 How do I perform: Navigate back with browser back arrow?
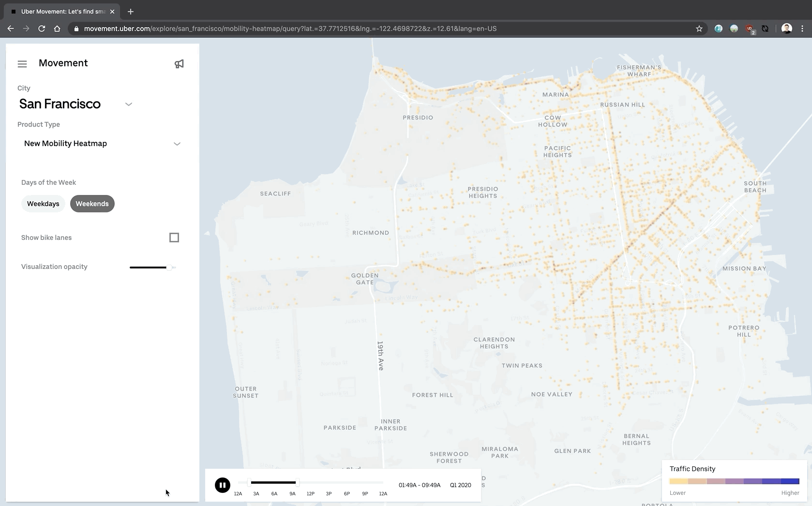(11, 29)
